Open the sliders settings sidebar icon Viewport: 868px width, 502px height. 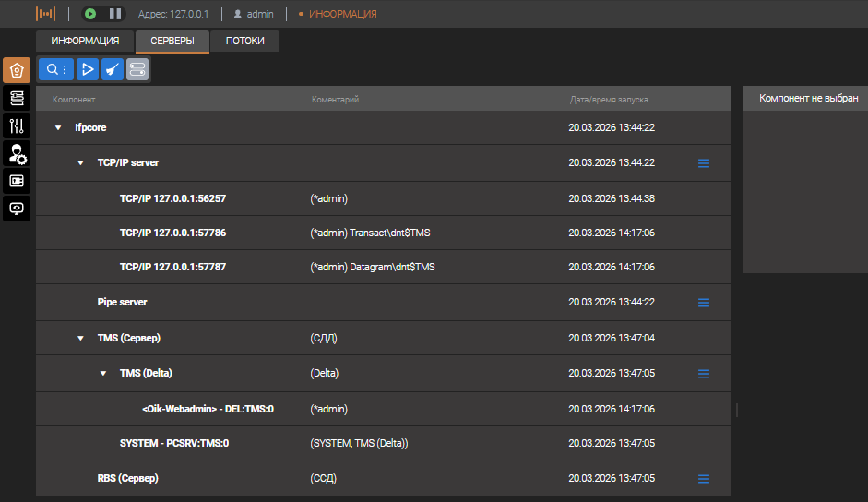[x=17, y=125]
